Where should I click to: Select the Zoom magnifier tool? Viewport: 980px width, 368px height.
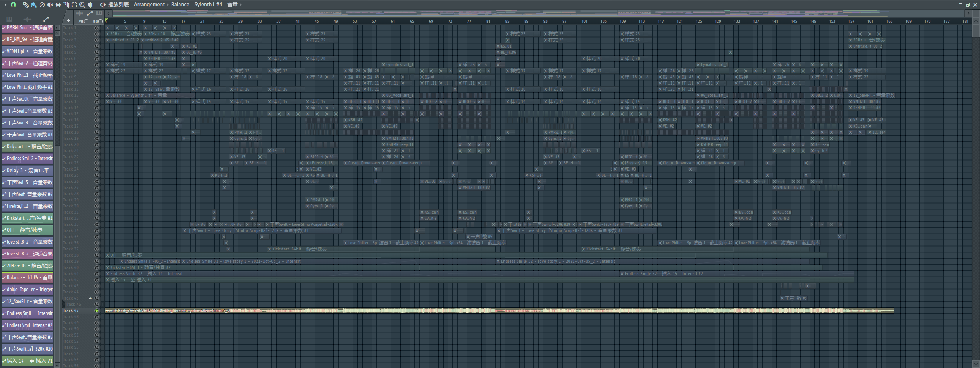[x=82, y=5]
